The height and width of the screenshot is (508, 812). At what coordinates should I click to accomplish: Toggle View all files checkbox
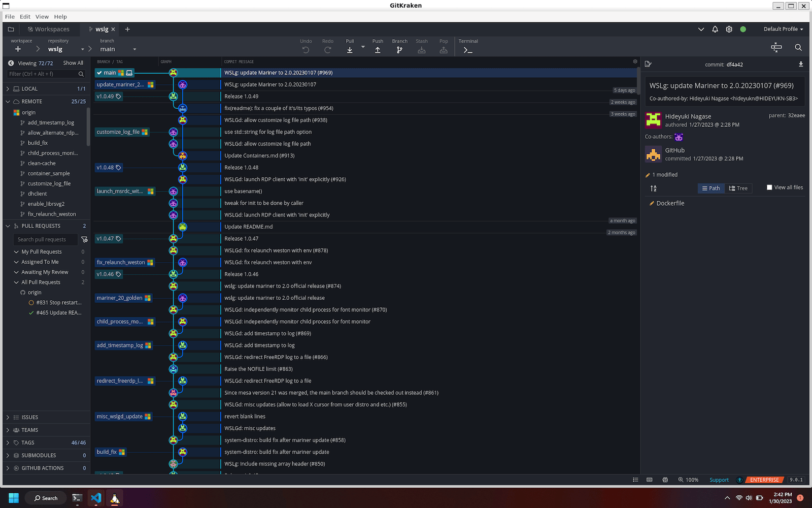coord(769,187)
